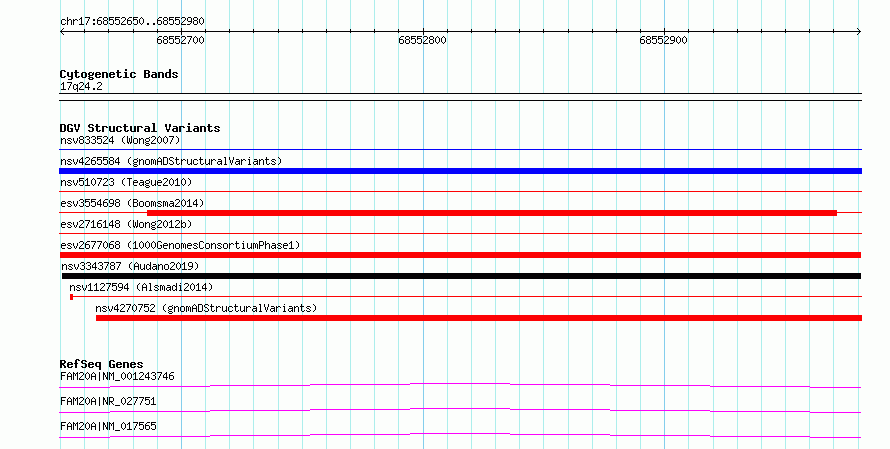
Task: Click thin red esv2716148 feature line
Action: point(460,234)
